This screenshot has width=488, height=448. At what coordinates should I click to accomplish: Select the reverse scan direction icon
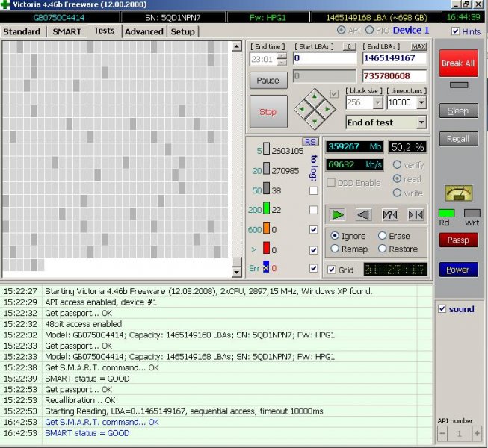click(x=364, y=215)
